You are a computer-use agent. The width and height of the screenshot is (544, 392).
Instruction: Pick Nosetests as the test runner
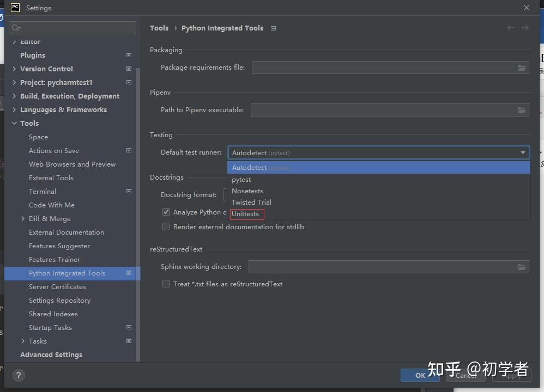pyautogui.click(x=379, y=191)
